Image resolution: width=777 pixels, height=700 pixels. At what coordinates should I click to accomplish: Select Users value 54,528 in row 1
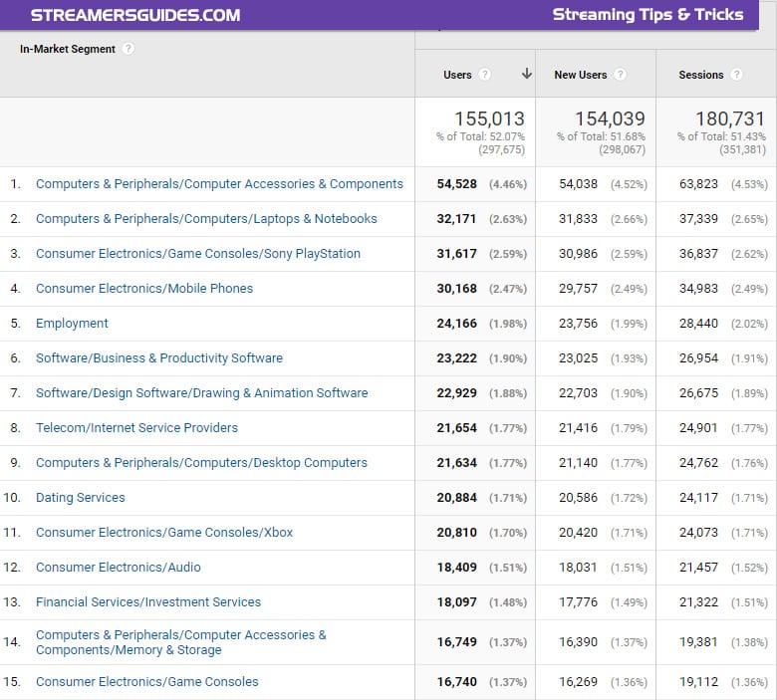pyautogui.click(x=456, y=184)
